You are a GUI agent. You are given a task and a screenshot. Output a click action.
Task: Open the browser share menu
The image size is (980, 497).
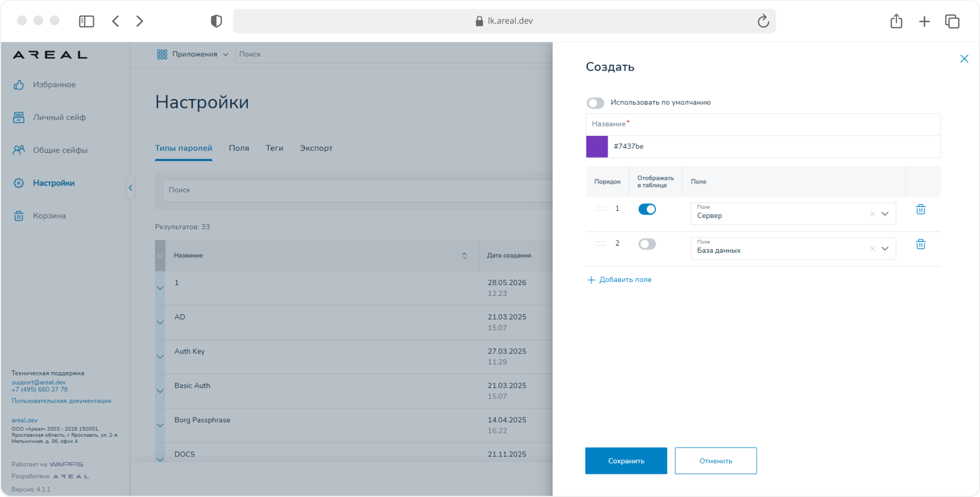click(896, 21)
